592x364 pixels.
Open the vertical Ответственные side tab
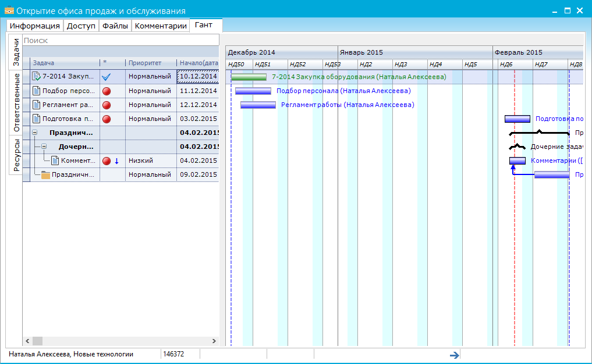point(16,102)
